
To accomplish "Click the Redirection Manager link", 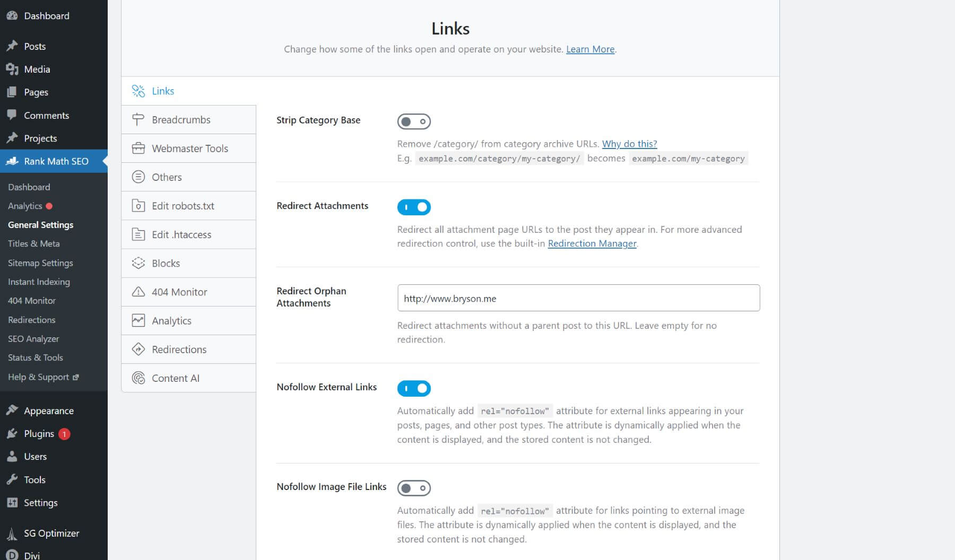I will (592, 243).
